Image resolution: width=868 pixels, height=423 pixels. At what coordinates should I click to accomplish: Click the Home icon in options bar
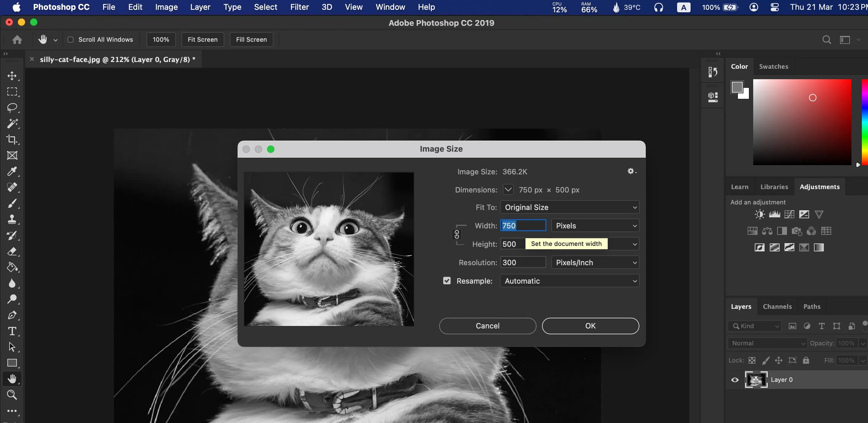click(x=17, y=40)
